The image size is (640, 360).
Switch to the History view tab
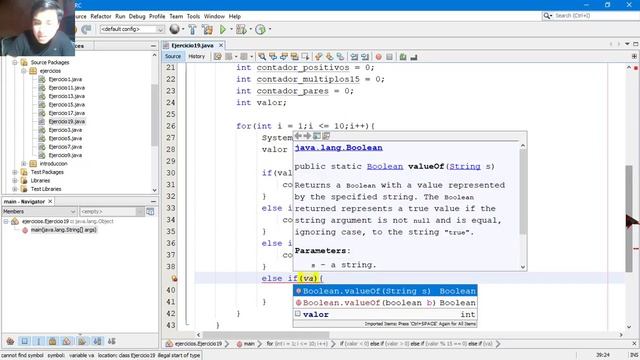(x=196, y=56)
